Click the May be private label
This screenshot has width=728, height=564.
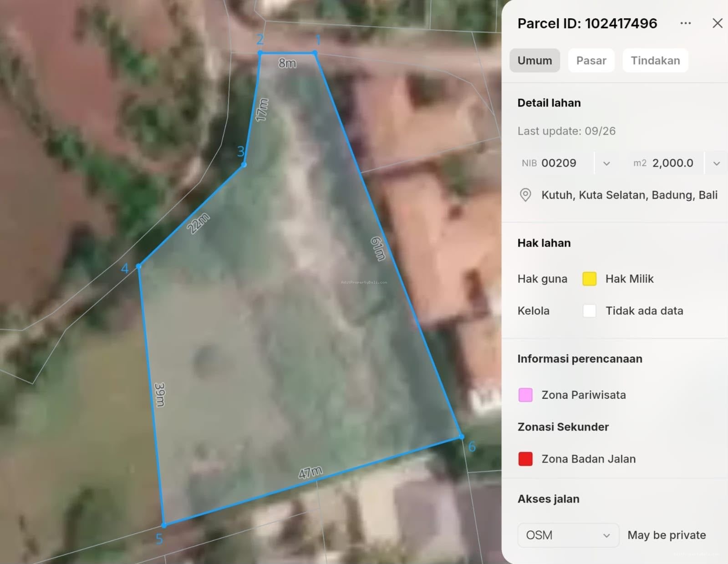(667, 535)
